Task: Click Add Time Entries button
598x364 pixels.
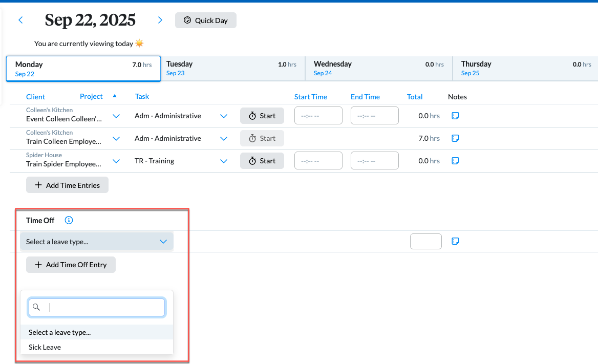Action: pos(67,185)
